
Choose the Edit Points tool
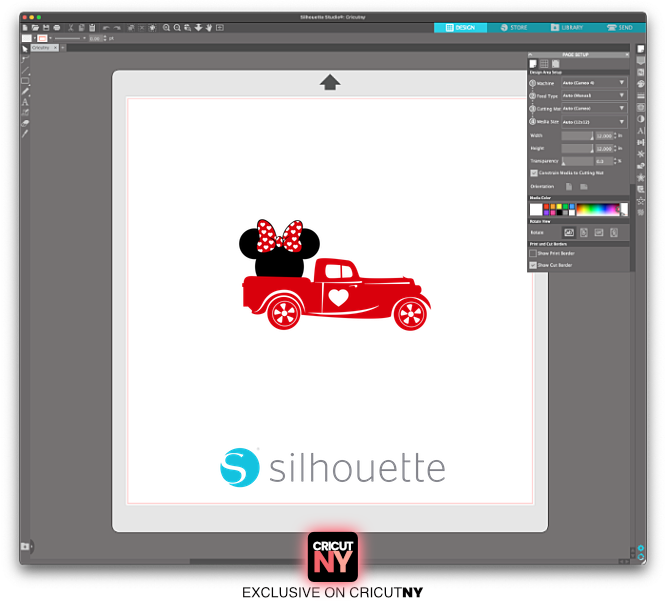pos(25,59)
